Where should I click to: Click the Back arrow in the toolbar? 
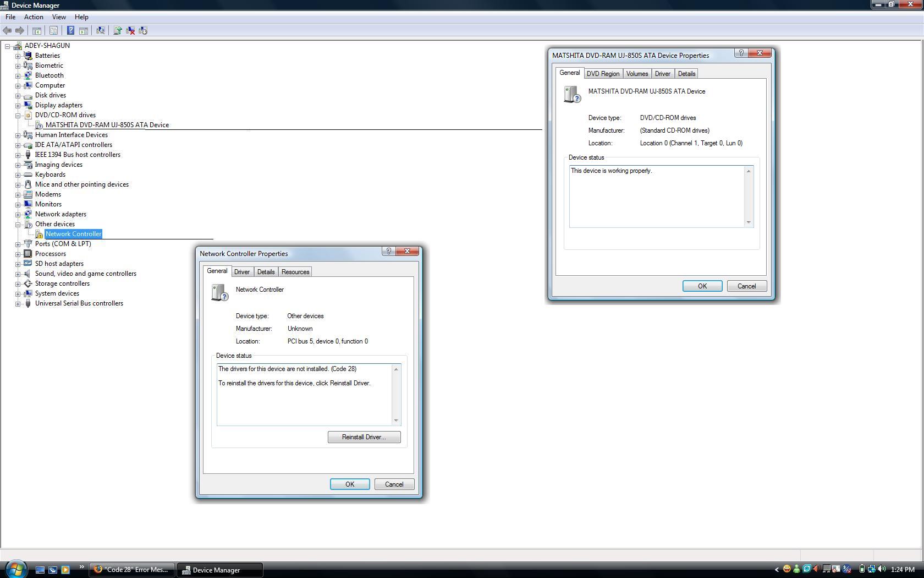7,30
